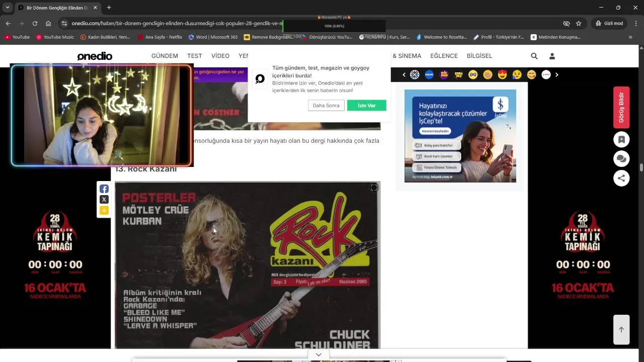The image size is (644, 362).
Task: Click the left Kemik Tapınağı movie ad
Action: click(55, 255)
